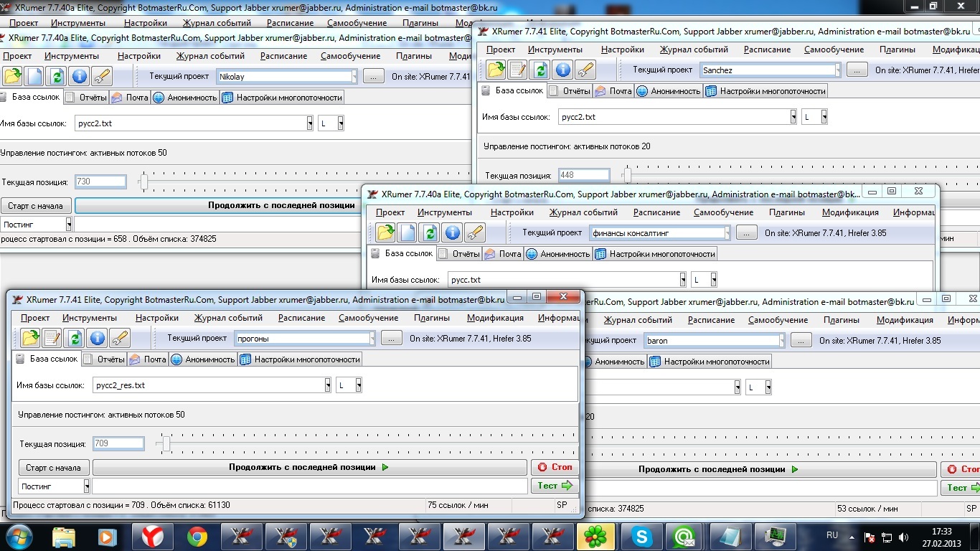Open the ICQ flower icon in the taskbar

pyautogui.click(x=596, y=536)
